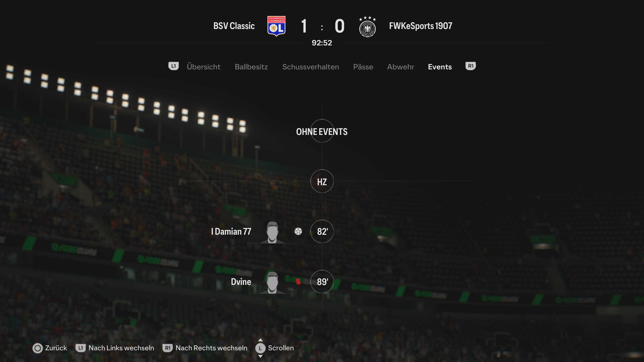Open the Abwehr tab
The width and height of the screenshot is (644, 362).
click(400, 67)
